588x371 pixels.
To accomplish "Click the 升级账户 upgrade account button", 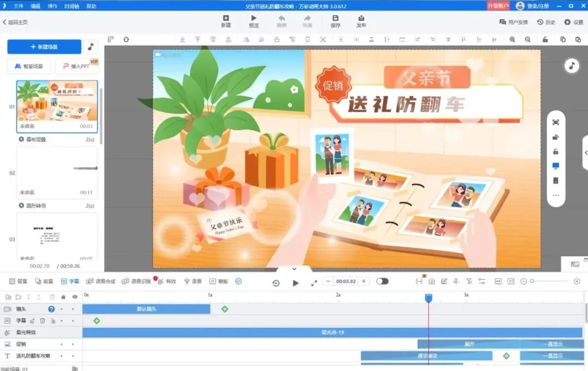I will click(498, 6).
